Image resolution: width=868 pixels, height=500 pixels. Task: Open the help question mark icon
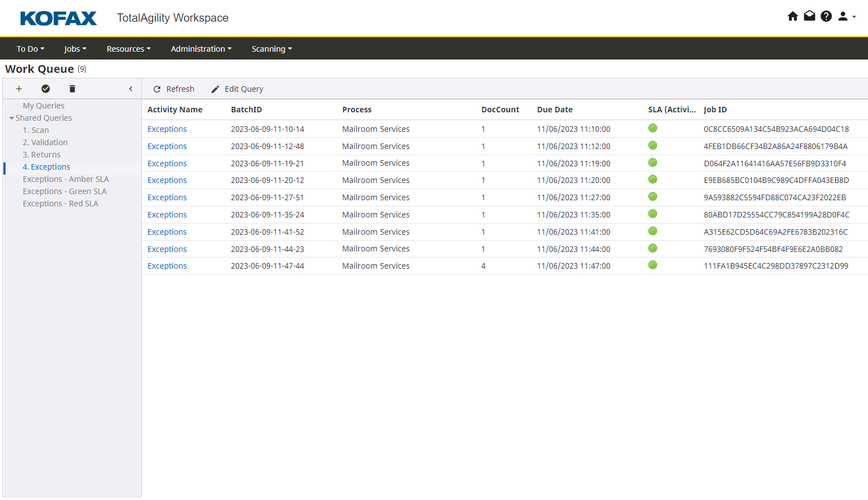826,16
